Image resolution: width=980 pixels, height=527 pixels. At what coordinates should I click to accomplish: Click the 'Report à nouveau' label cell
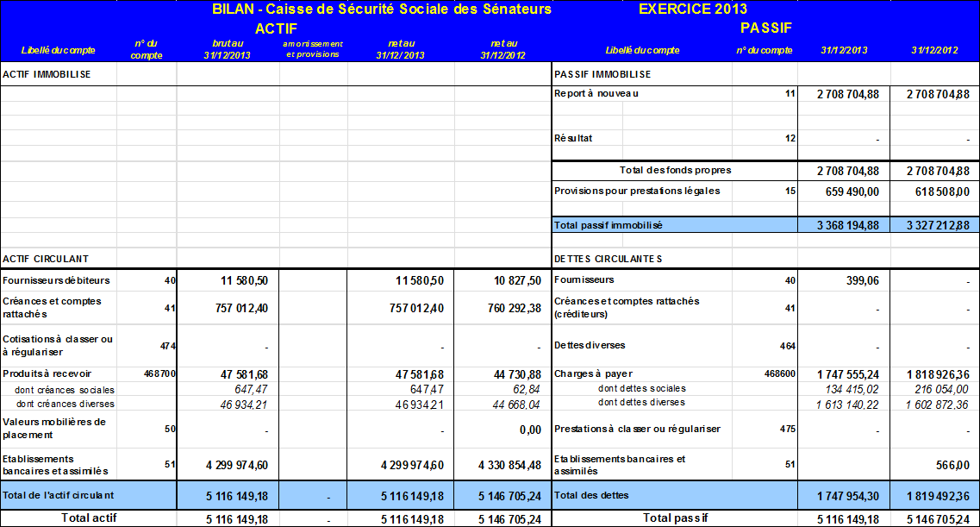point(596,93)
